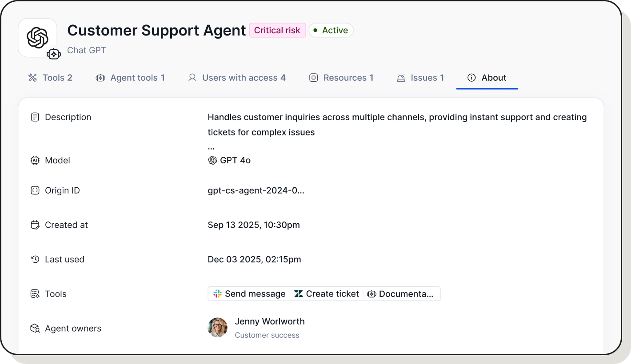
Task: Expand the shortened description ellipsis
Action: 211,146
